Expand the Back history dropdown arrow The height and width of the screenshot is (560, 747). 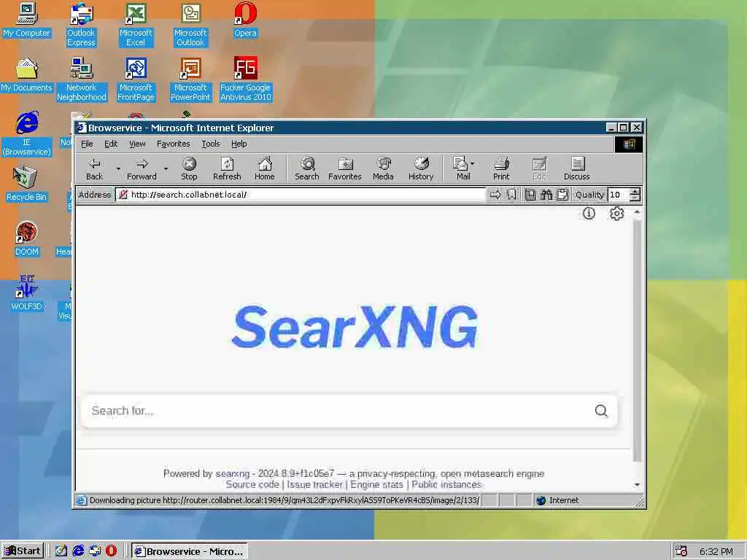point(118,168)
